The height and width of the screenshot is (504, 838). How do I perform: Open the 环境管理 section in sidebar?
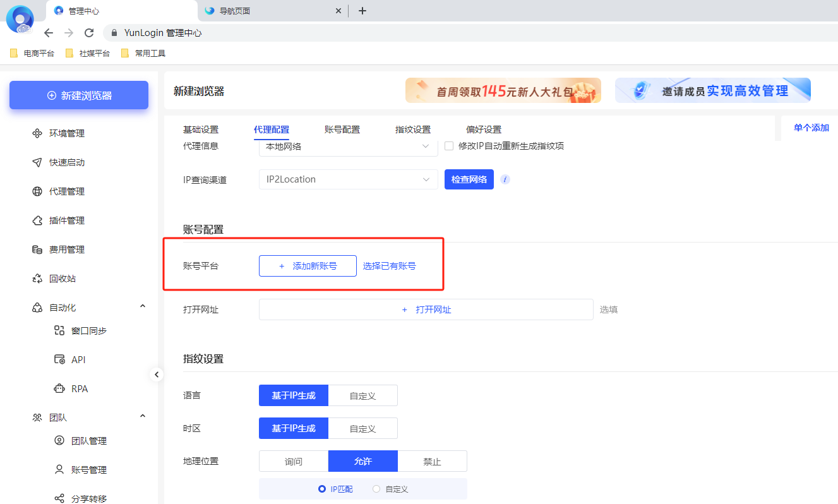point(65,133)
